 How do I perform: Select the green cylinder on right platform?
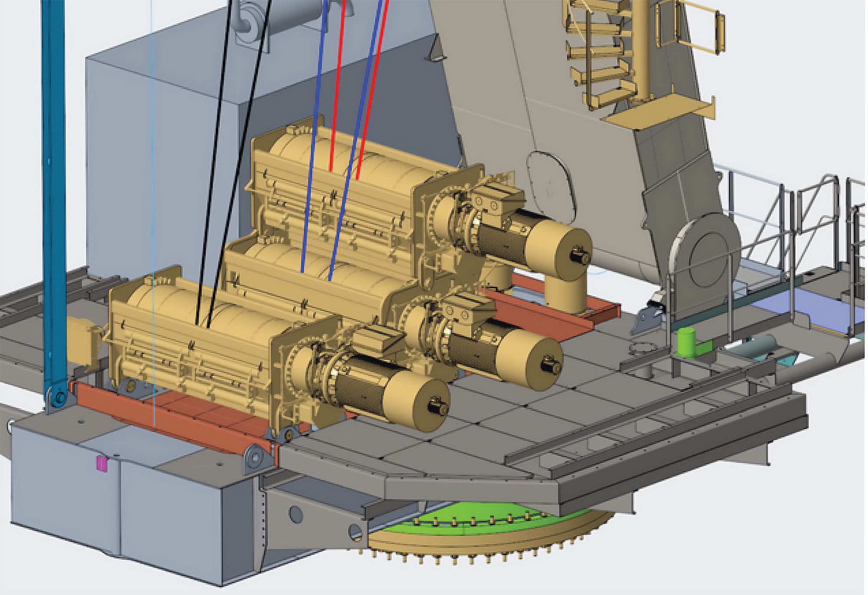tap(686, 342)
